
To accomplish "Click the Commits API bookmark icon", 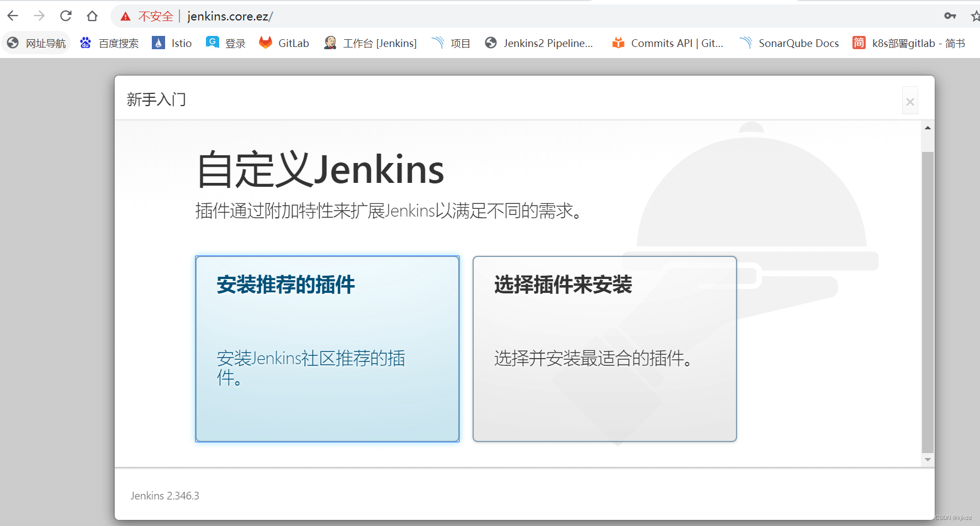I will coord(618,43).
